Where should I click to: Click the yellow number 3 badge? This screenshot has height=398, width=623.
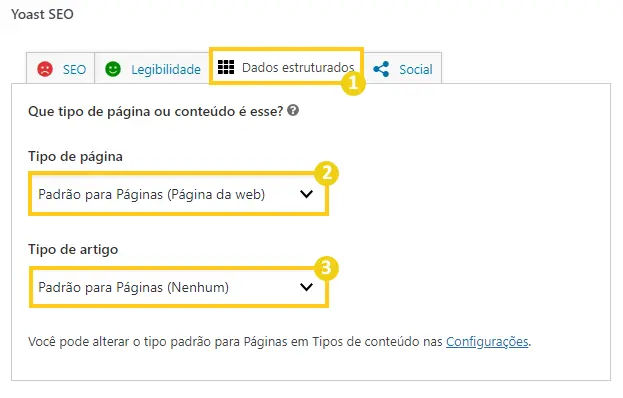[326, 267]
